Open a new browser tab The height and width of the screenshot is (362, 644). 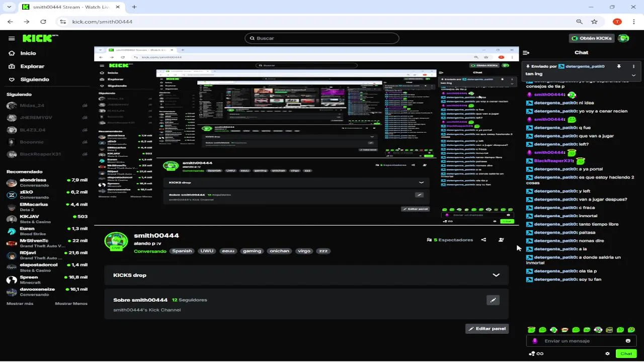[x=134, y=7]
